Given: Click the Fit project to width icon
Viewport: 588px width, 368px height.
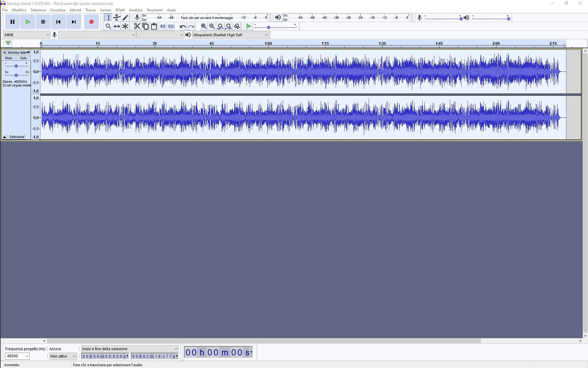Looking at the screenshot, I should [229, 26].
